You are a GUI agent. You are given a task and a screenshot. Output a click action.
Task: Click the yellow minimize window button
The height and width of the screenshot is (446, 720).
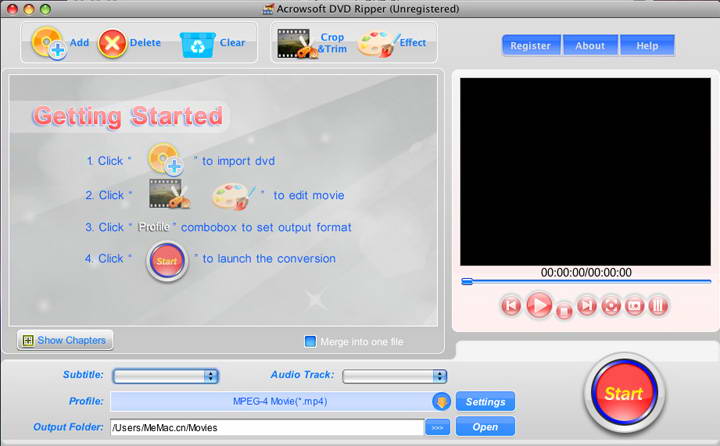[29, 9]
